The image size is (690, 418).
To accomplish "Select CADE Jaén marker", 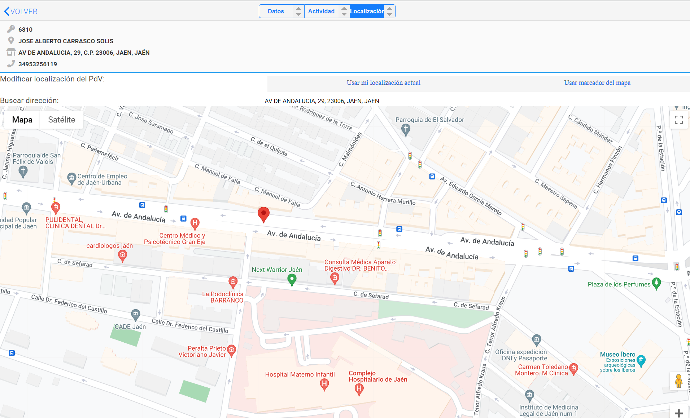I will click(x=136, y=315).
